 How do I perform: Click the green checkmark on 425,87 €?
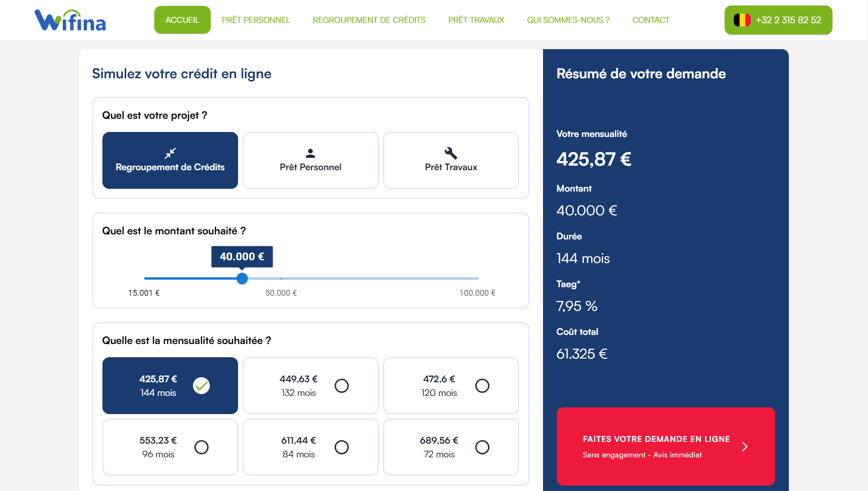(202, 385)
